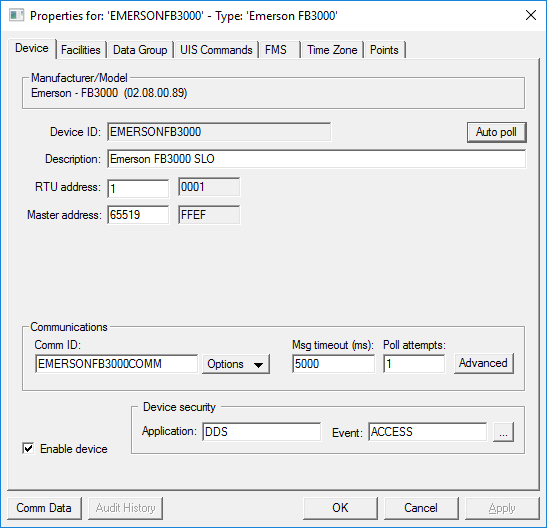Close the Properties dialog
Viewport: 547px width, 528px height.
click(x=531, y=15)
